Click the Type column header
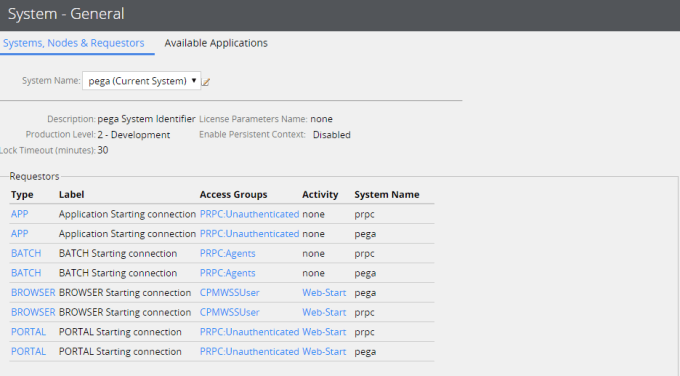 click(22, 194)
